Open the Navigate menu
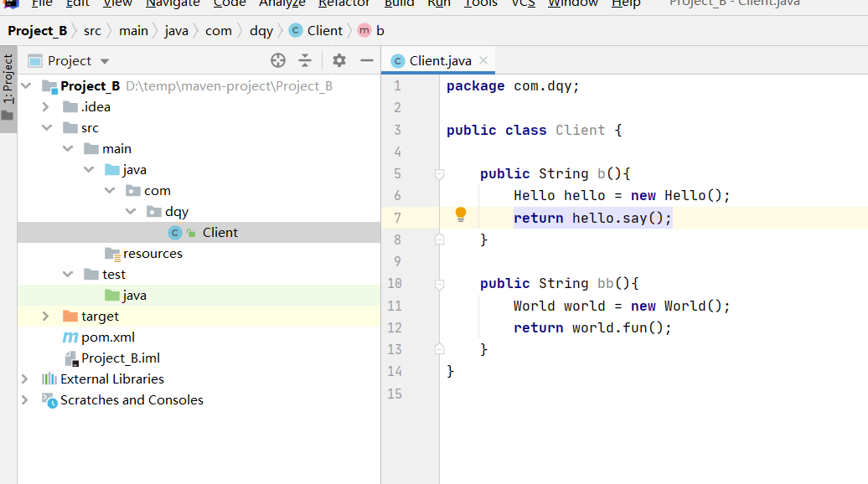This screenshot has width=868, height=484. click(173, 3)
